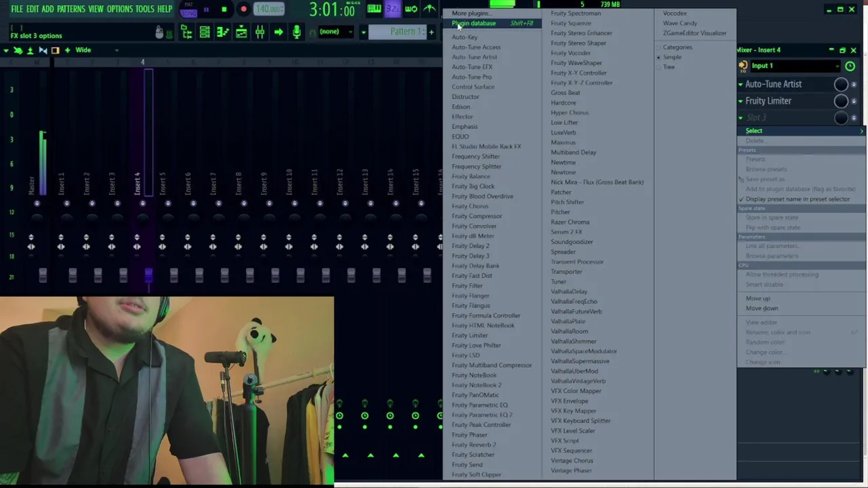Click the mixer extra-large meter view icon
Screen dimensions: 868x488
tap(55, 50)
